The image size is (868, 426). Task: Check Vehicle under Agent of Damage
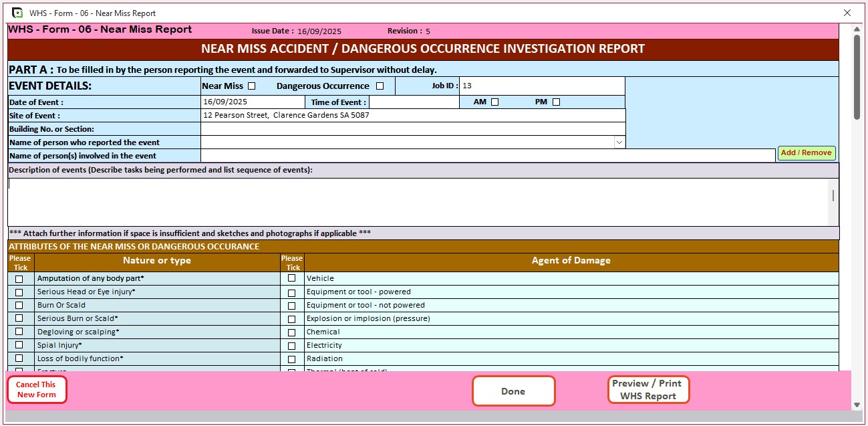[291, 279]
